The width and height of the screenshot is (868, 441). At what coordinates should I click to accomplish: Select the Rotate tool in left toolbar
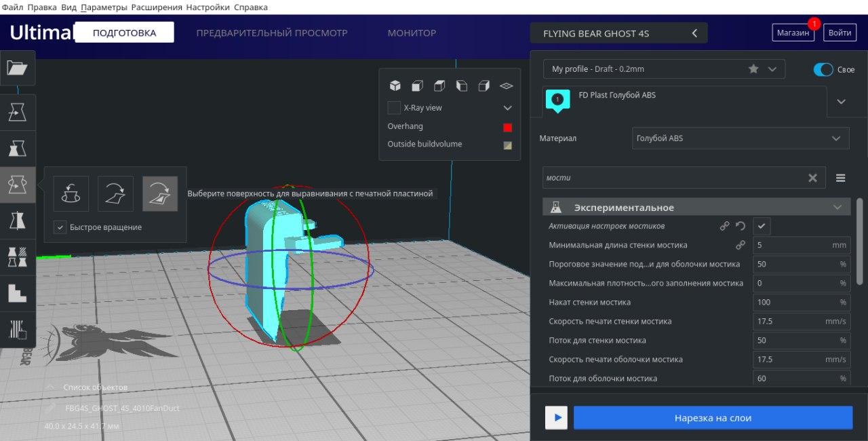tap(18, 185)
